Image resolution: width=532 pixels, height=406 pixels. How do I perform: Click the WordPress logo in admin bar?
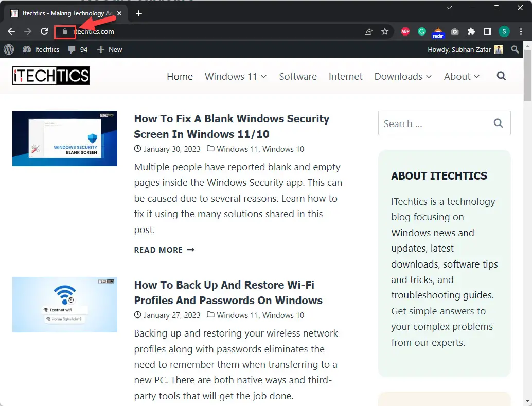(x=9, y=49)
